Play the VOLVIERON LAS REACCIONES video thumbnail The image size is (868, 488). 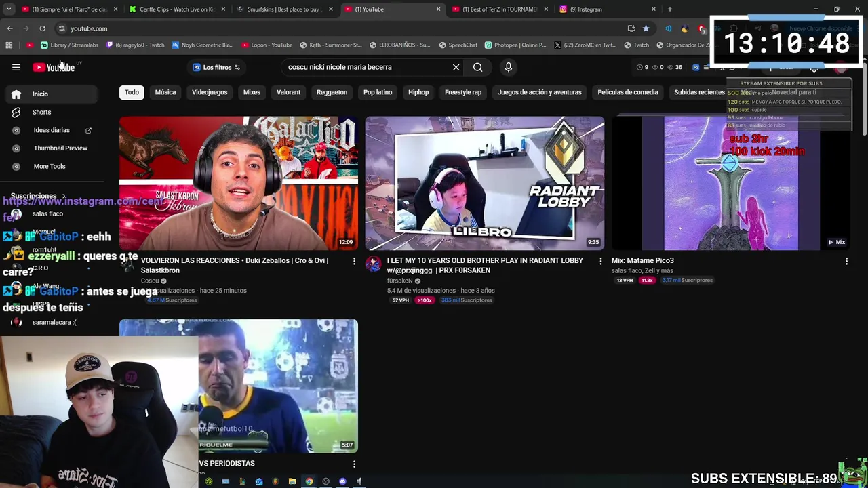[239, 183]
